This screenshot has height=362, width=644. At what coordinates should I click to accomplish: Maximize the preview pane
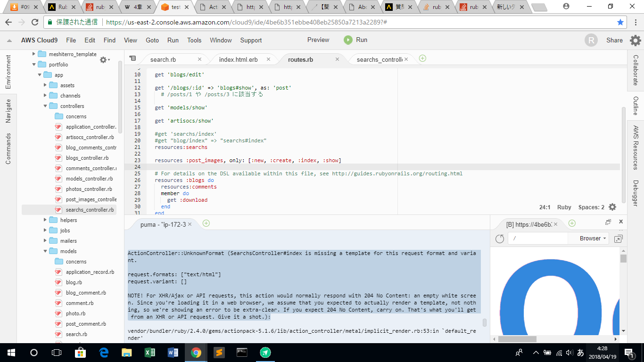[608, 222]
